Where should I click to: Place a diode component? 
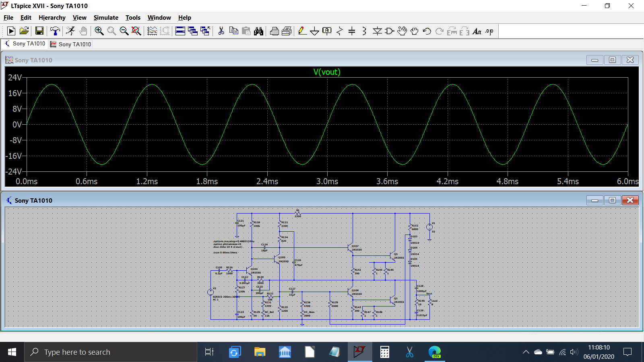click(377, 31)
